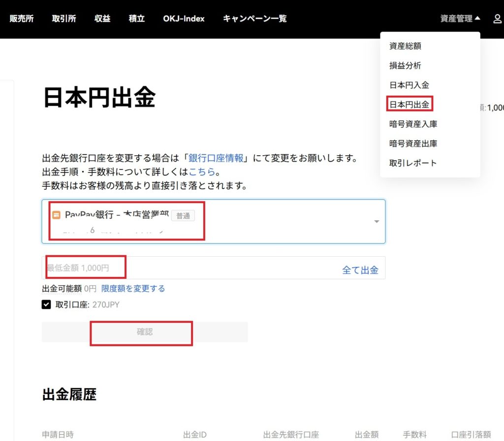Screen dimensions: 504x441
Task: Select 暗号資産入庫 from the dropdown menu
Action: tap(413, 124)
